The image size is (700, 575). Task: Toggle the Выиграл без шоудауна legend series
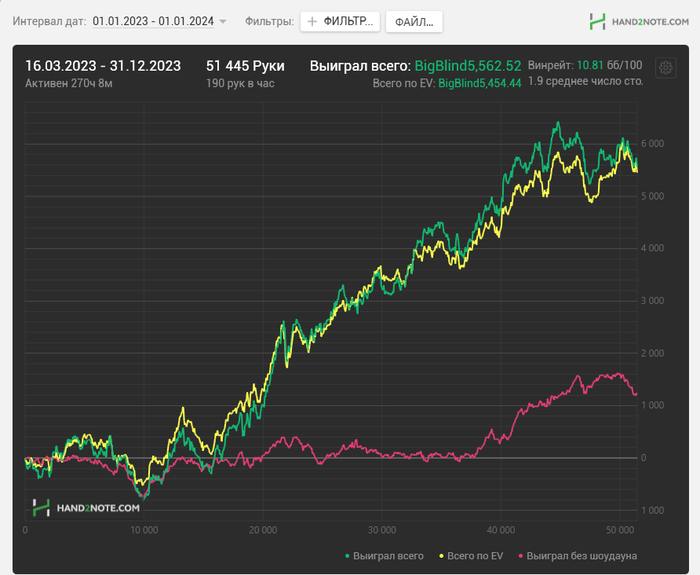click(x=577, y=556)
